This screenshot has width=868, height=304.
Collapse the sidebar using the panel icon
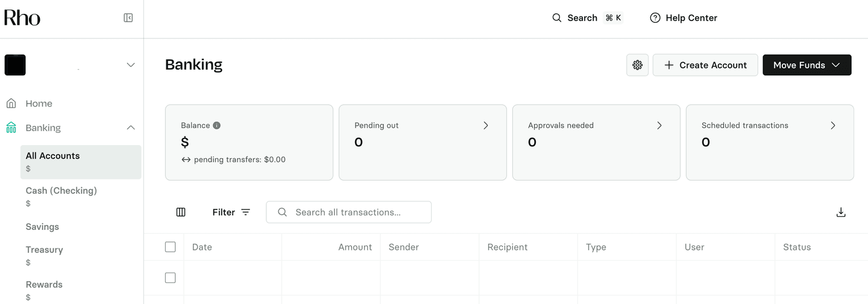tap(128, 18)
